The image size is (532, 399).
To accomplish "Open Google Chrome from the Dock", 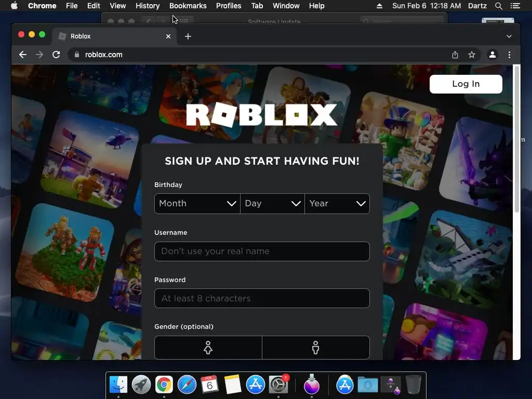I will tap(164, 385).
